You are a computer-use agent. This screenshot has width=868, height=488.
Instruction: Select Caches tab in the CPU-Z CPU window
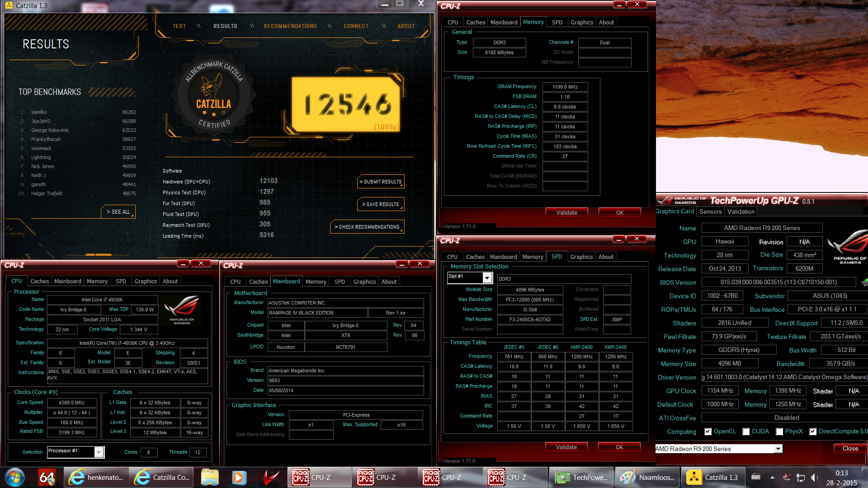tap(39, 281)
